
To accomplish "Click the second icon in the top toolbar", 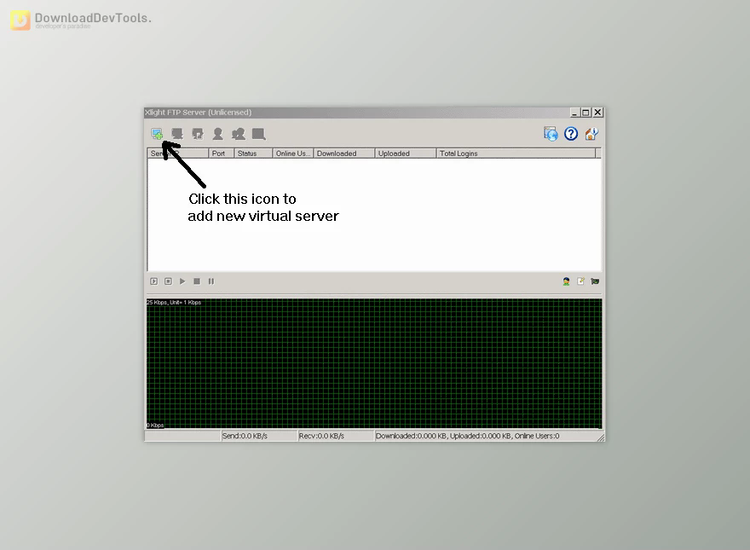I will click(177, 134).
